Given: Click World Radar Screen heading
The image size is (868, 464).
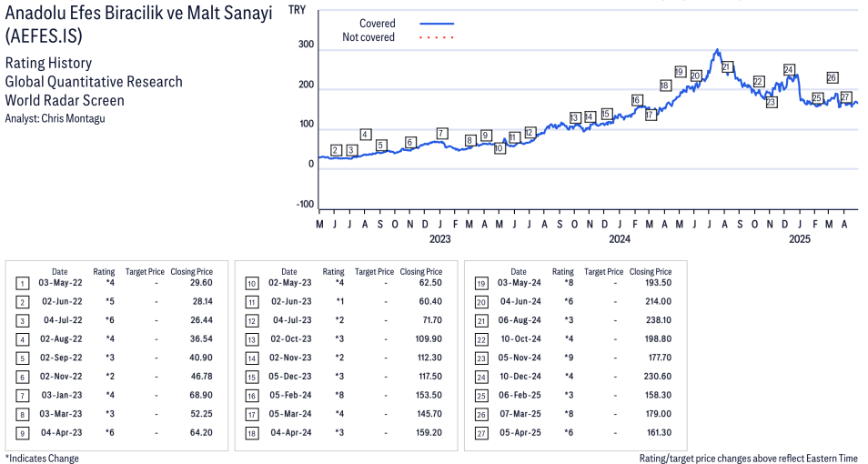Looking at the screenshot, I should (65, 101).
